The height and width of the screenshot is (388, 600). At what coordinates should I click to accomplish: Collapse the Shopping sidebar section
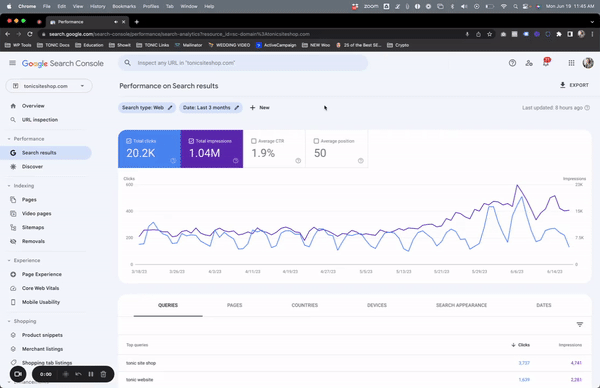pyautogui.click(x=9, y=321)
